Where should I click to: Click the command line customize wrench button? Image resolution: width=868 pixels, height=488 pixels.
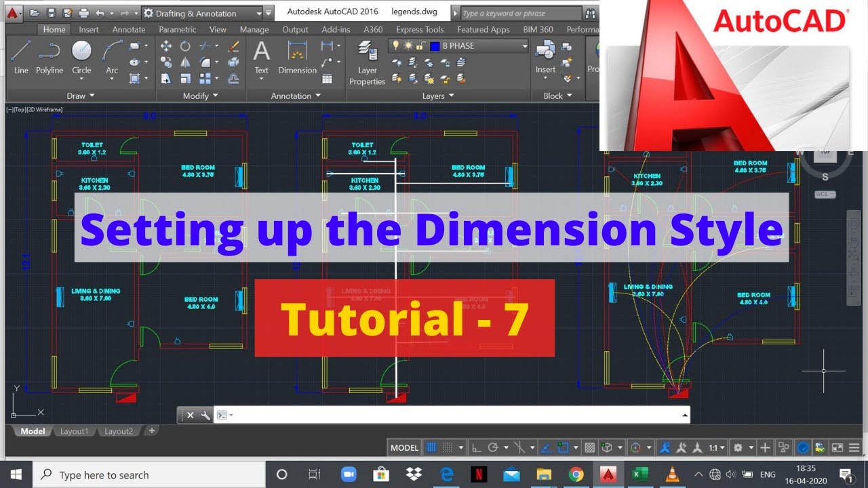coord(205,415)
